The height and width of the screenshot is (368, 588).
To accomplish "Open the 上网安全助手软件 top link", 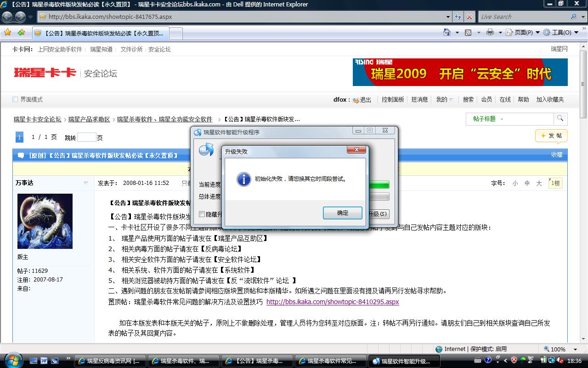I will [x=60, y=49].
